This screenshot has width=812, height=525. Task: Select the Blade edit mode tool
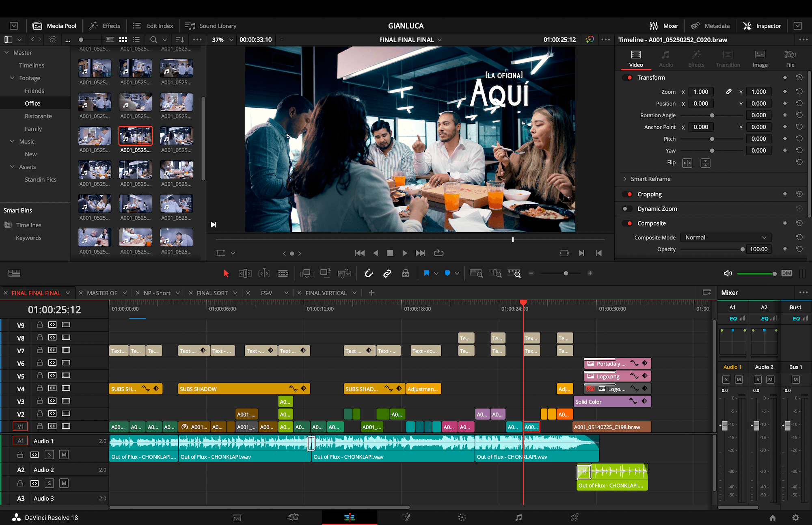coord(283,273)
